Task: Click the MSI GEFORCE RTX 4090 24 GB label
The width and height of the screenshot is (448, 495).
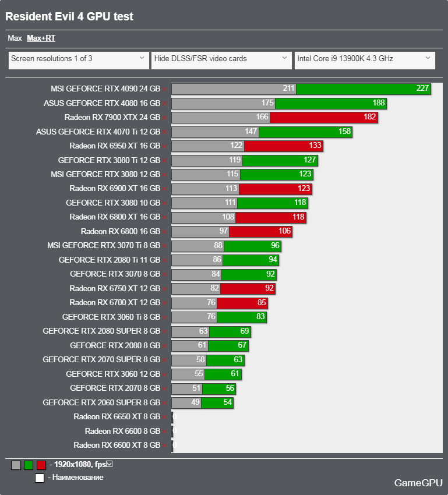Action: pos(105,89)
